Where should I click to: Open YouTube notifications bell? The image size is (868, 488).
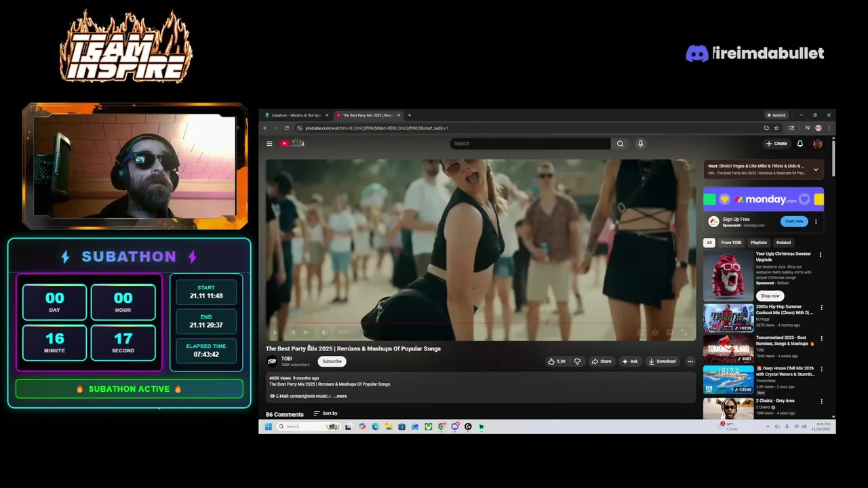pyautogui.click(x=800, y=144)
